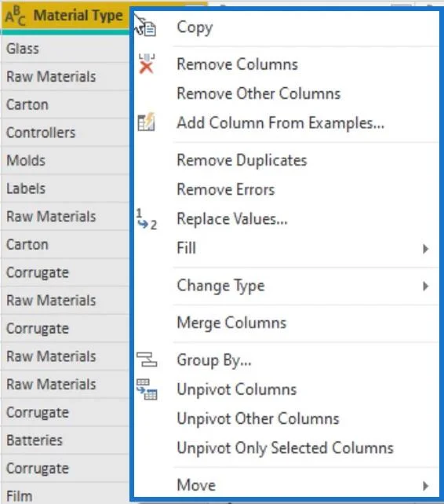Click the Group By icon
444x504 pixels.
coord(147,360)
